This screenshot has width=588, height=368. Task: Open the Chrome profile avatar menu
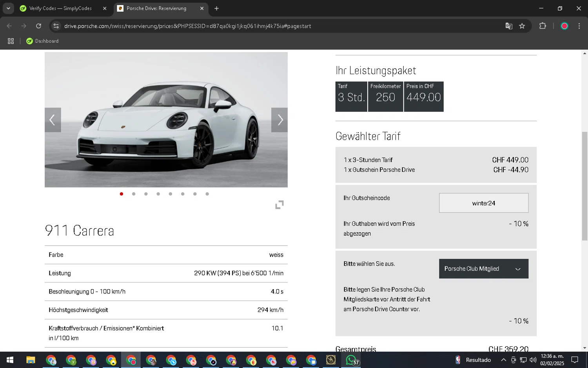[564, 26]
